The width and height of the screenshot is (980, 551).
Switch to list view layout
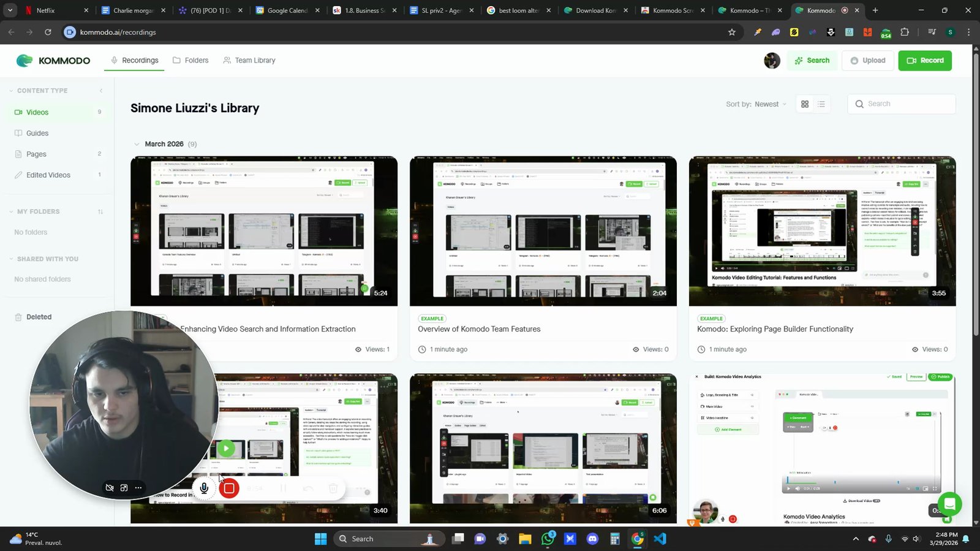point(821,104)
